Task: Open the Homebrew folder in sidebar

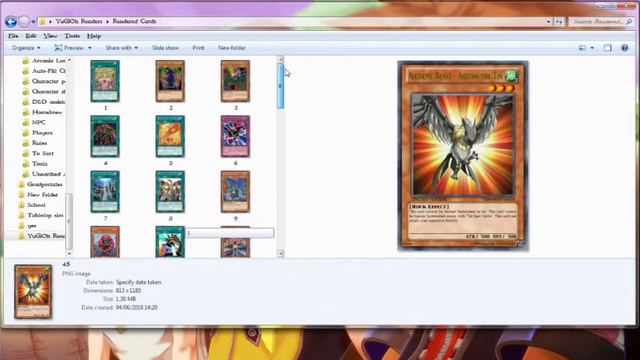Action: [x=47, y=112]
